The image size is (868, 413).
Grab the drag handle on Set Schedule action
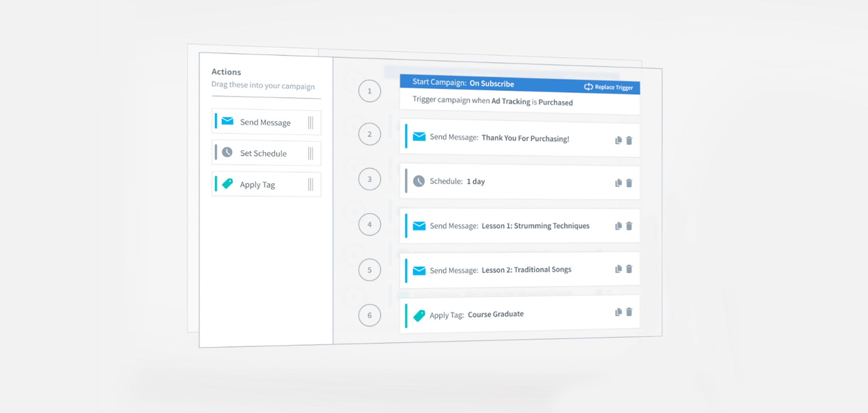pyautogui.click(x=311, y=154)
